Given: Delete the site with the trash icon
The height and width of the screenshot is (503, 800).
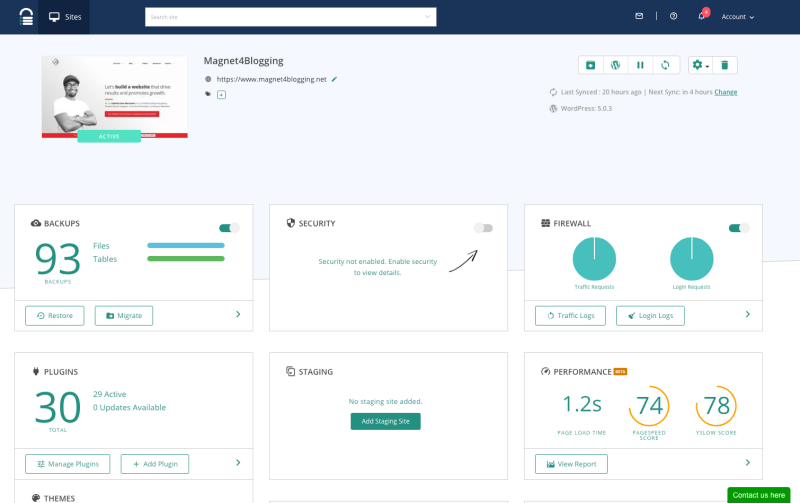Looking at the screenshot, I should [x=724, y=65].
